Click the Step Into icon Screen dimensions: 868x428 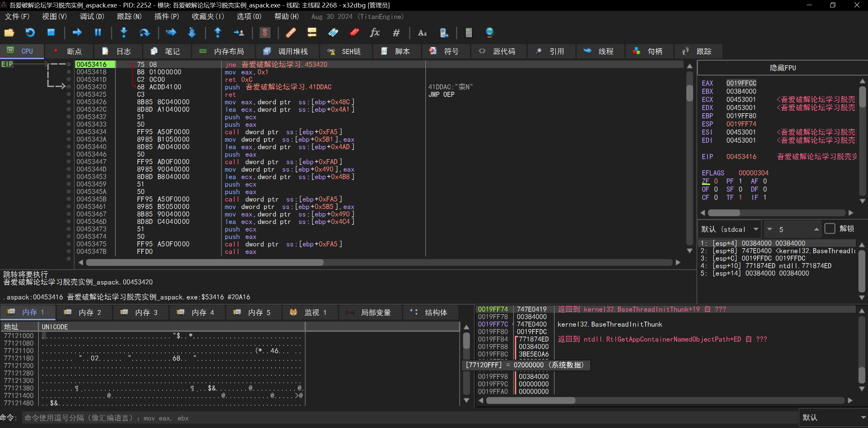click(124, 33)
